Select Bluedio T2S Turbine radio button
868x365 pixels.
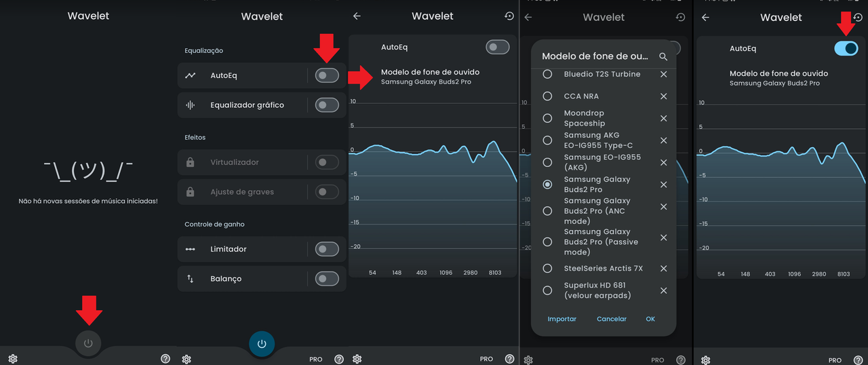pyautogui.click(x=547, y=74)
